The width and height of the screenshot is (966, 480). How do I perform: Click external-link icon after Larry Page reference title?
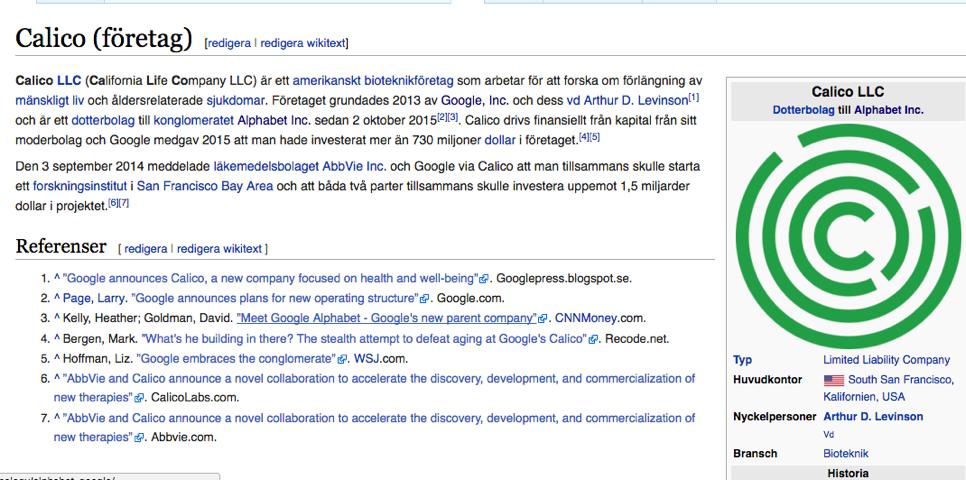click(x=424, y=299)
